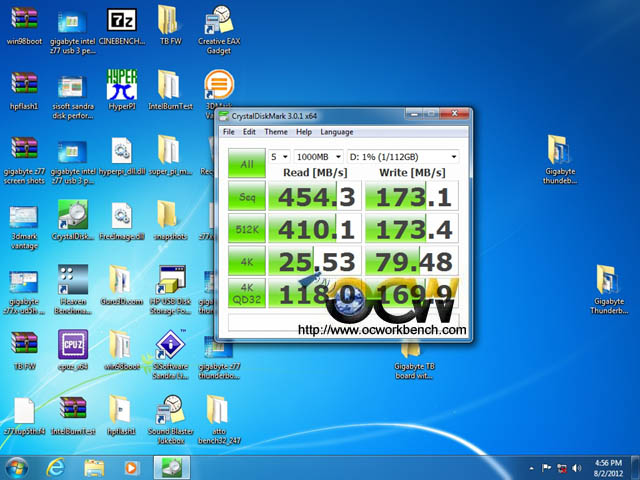Open the Guru3D.com folder icon

click(x=120, y=280)
